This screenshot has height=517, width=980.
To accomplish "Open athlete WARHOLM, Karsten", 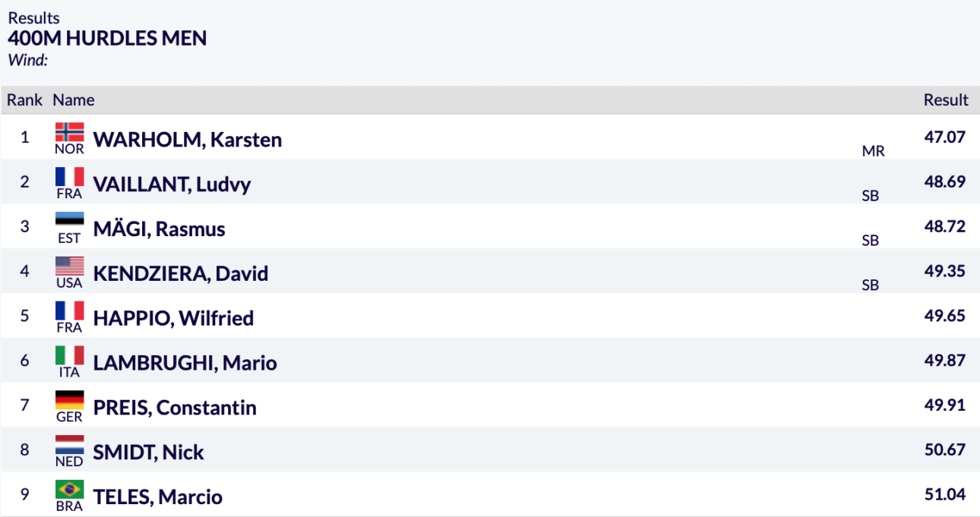I will (x=187, y=140).
